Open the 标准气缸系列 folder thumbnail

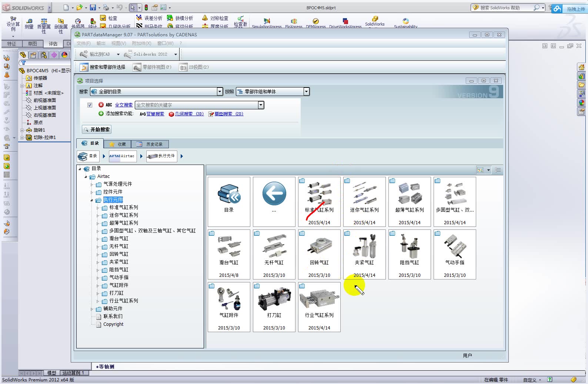(319, 202)
